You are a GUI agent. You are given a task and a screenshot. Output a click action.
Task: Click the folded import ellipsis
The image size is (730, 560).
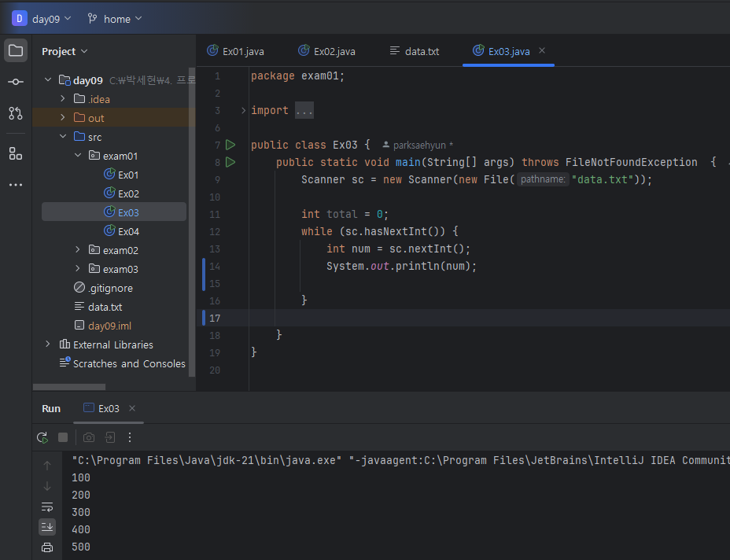click(304, 110)
